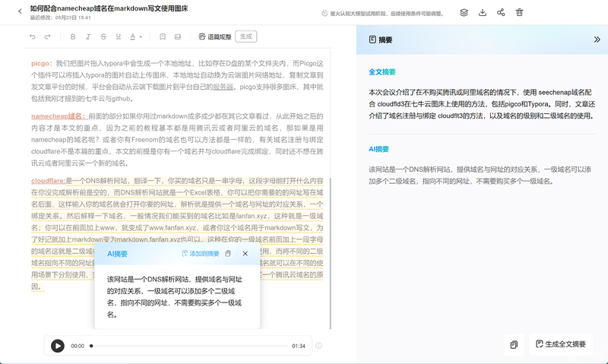
Task: Click the editor vertical scrollbar
Action: pyautogui.click(x=331, y=253)
